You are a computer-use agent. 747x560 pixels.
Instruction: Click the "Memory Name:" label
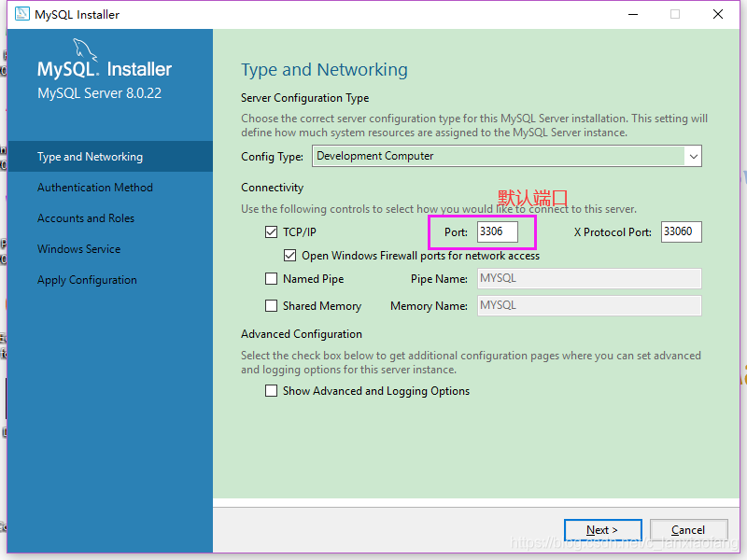[429, 306]
